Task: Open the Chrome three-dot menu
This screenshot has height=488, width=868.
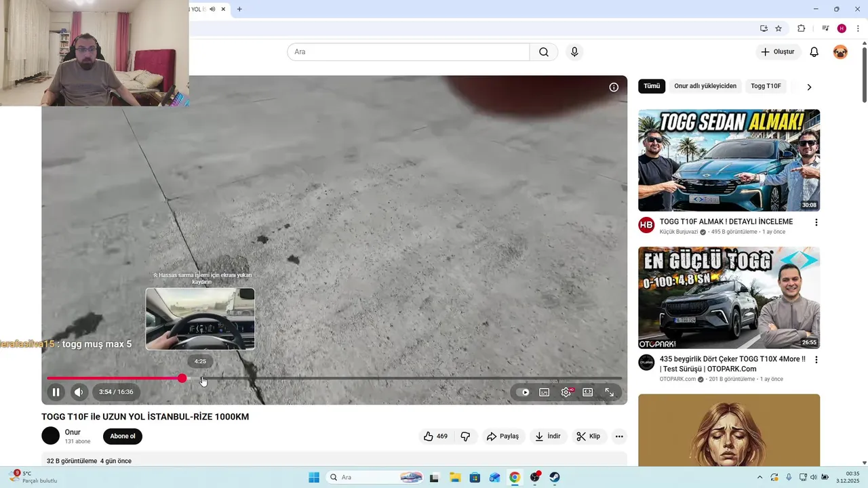Action: 858,28
